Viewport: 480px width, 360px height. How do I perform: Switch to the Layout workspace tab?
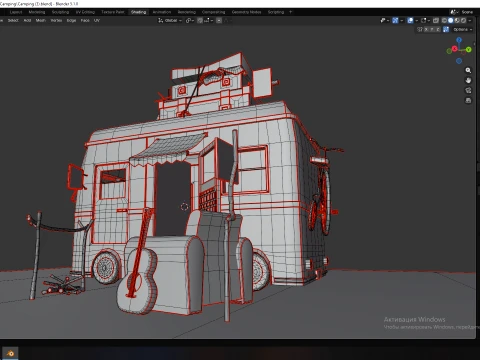(x=16, y=12)
